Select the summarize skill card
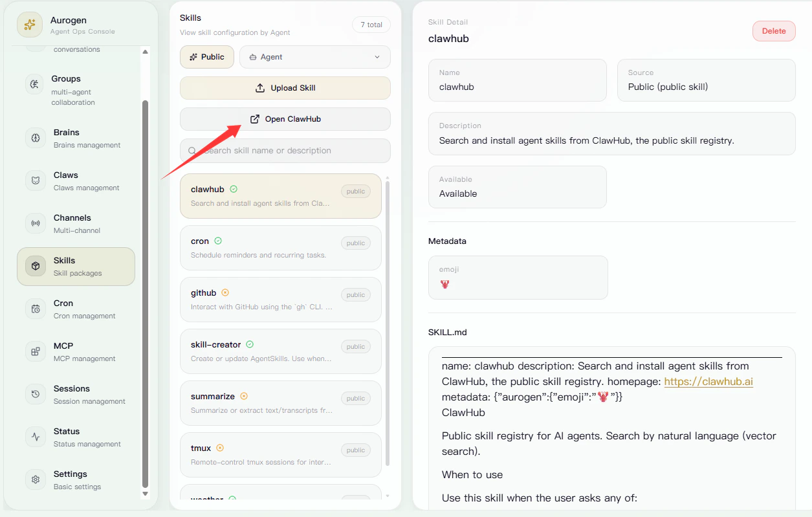 [281, 403]
